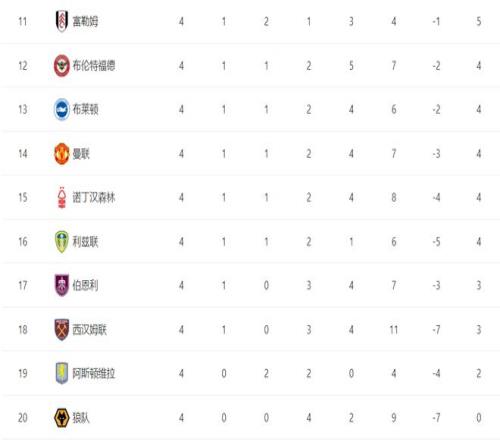Click the Brighton club crest

62,109
